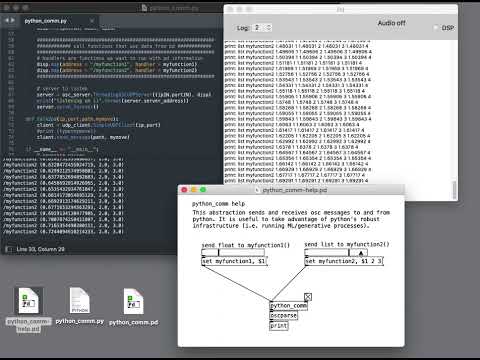The image size is (480, 360).
Task: Click the next tab arrow in editor
Action: point(13,20)
